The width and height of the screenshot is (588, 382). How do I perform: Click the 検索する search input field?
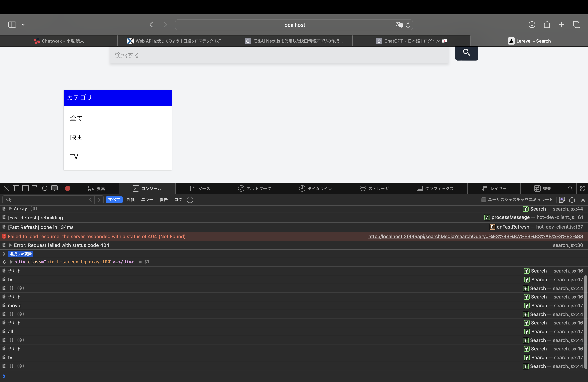click(279, 55)
